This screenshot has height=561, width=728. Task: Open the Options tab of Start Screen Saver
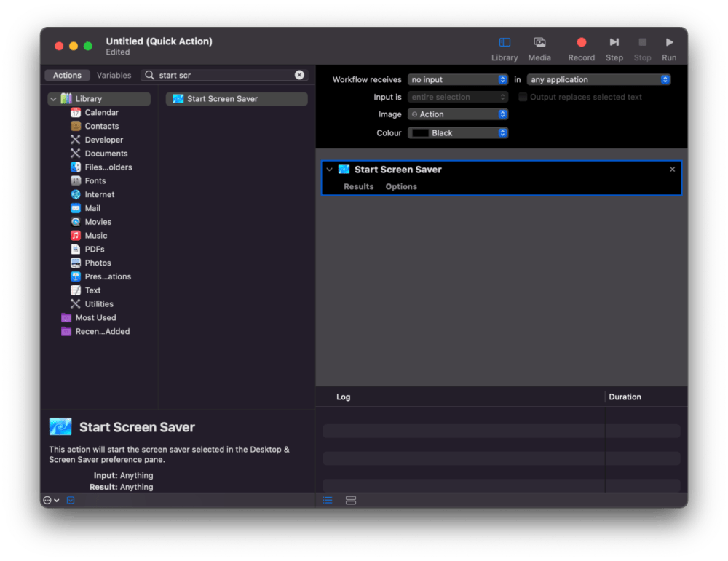[400, 186]
